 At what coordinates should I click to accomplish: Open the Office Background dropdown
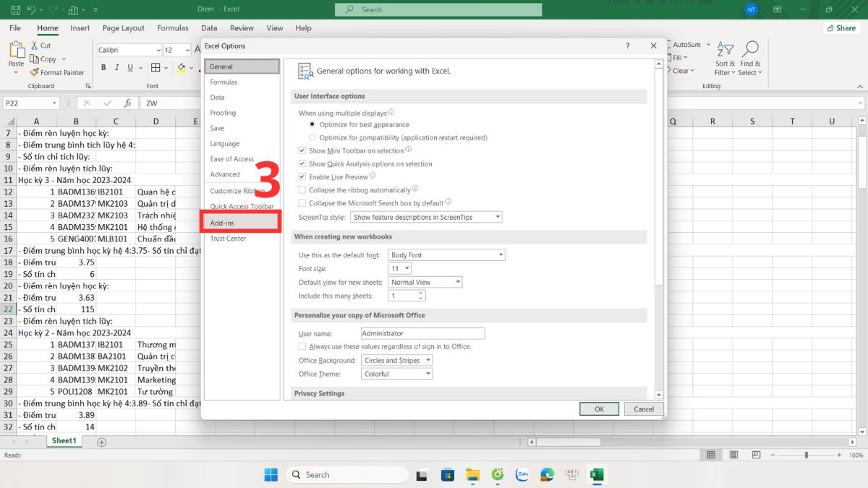pos(396,360)
